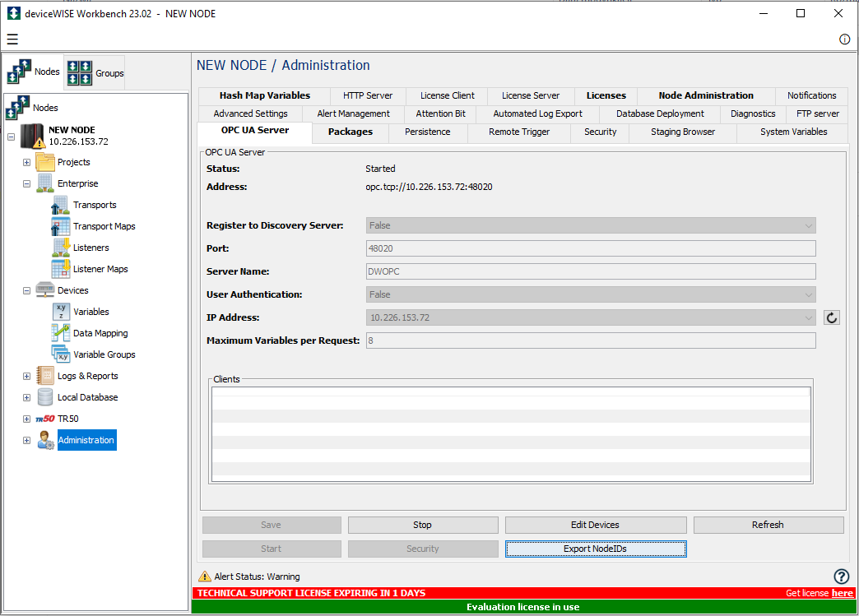Click the refresh icon beside IP Address
This screenshot has width=859, height=616.
[832, 317]
